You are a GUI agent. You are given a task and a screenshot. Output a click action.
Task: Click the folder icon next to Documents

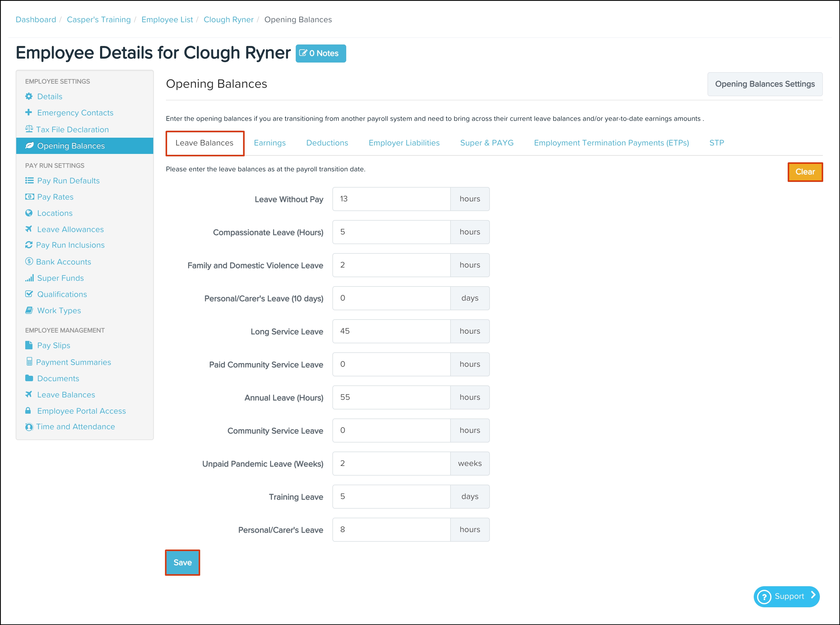point(29,378)
